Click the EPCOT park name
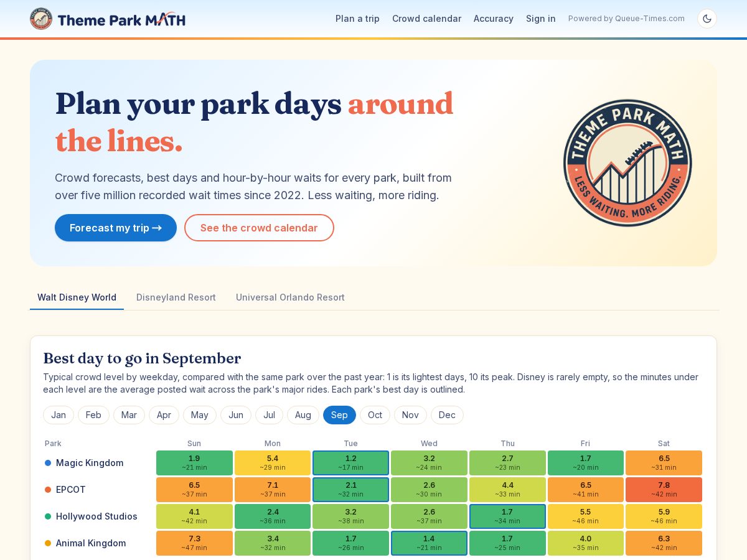Image resolution: width=747 pixels, height=560 pixels. [71, 490]
